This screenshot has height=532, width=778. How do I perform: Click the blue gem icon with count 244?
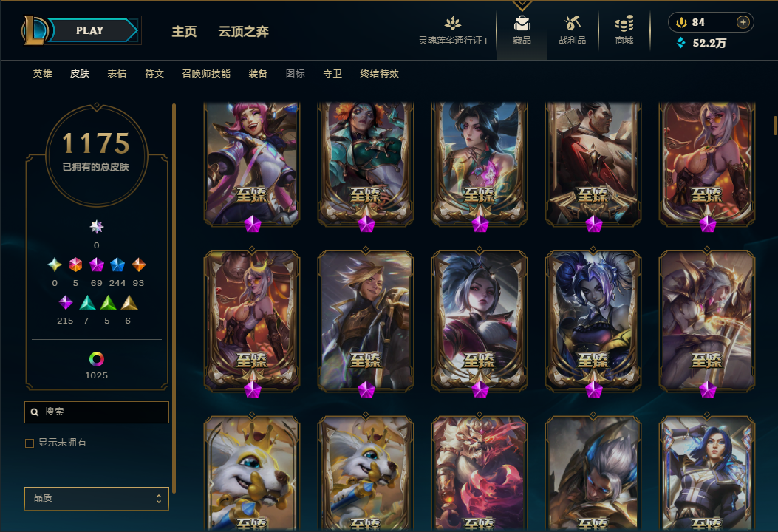coord(117,265)
